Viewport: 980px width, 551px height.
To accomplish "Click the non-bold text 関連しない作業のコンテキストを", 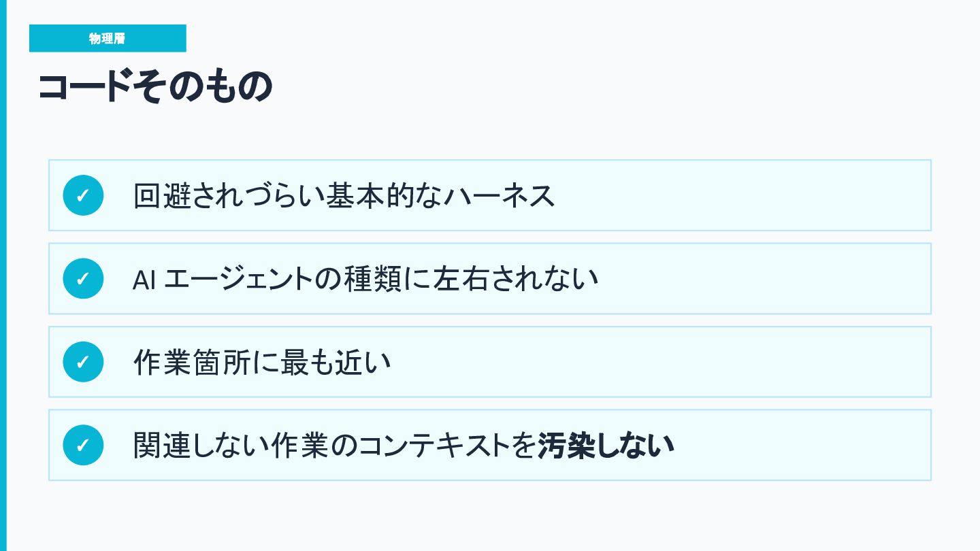I will pyautogui.click(x=335, y=446).
